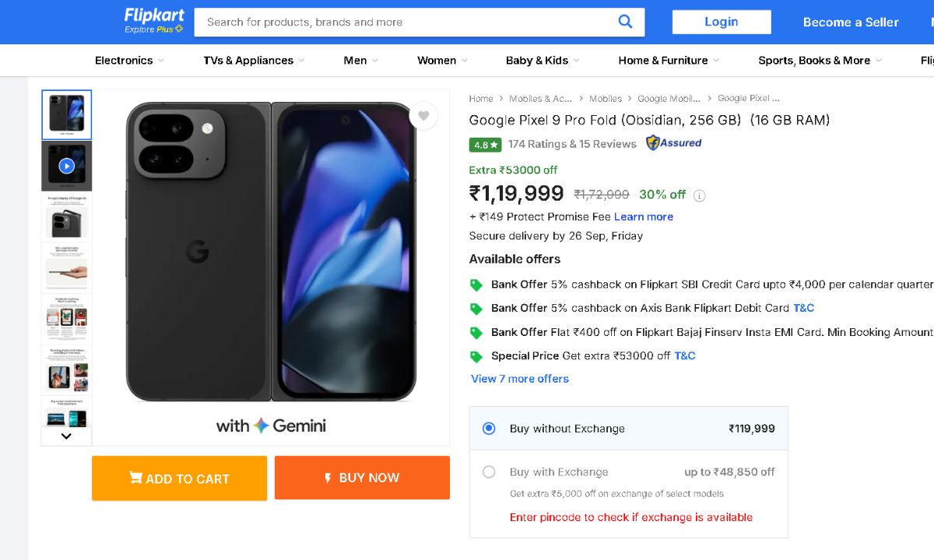Click the search magnifier icon
The width and height of the screenshot is (934, 560).
[x=625, y=22]
